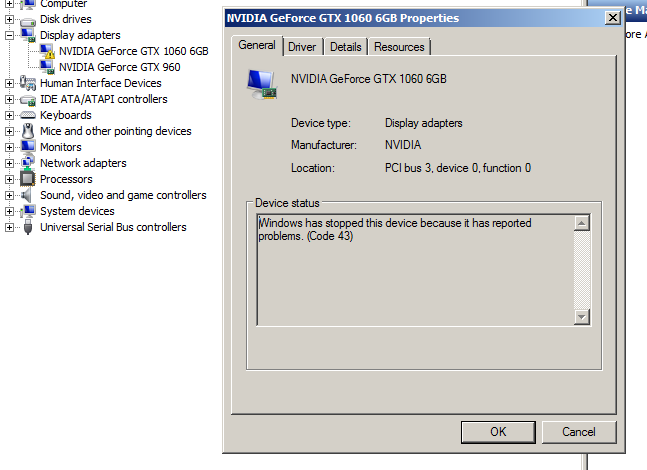Click the Network adapters icon
This screenshot has height=470, width=647.
pyautogui.click(x=28, y=163)
